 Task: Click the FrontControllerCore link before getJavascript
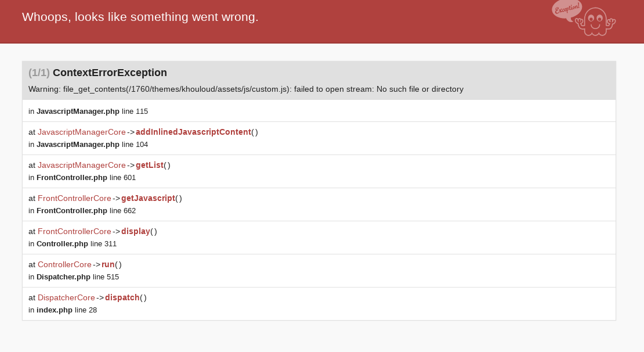click(x=74, y=198)
